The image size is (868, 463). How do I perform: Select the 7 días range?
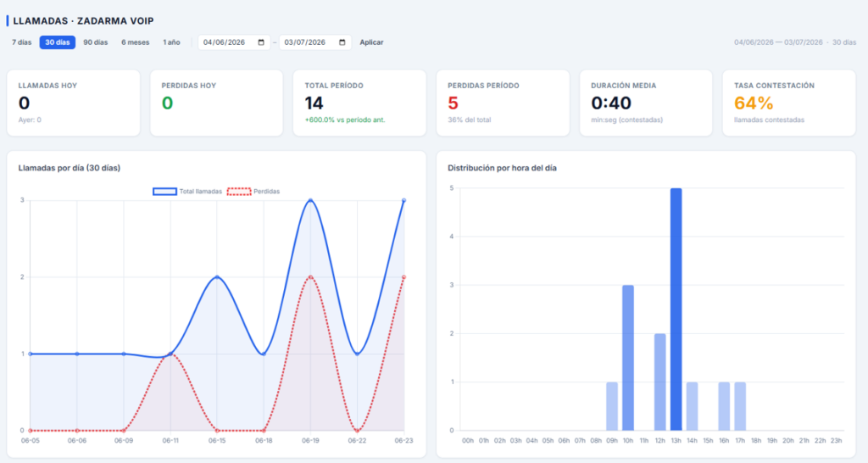pyautogui.click(x=21, y=42)
